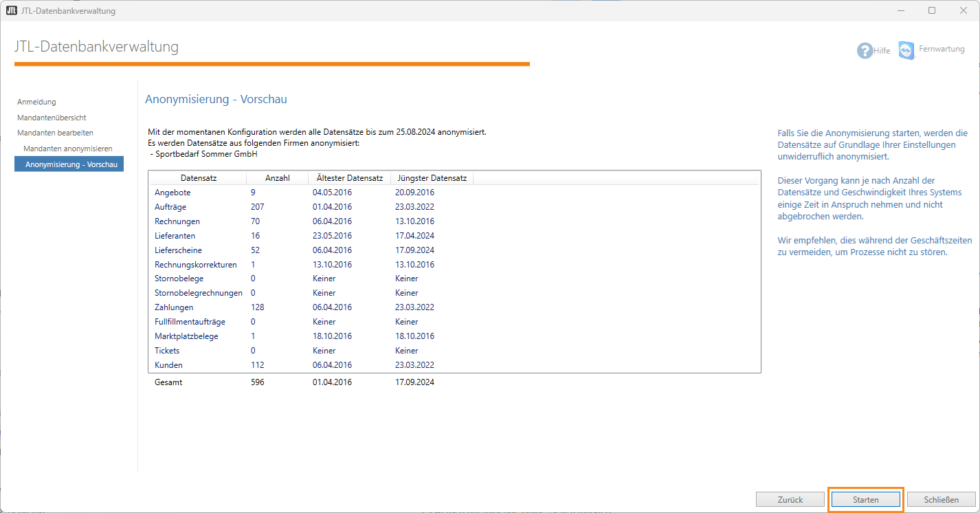Open Fernwartung via the TeamViewer icon
Screen dimensions: 980x513
point(906,50)
